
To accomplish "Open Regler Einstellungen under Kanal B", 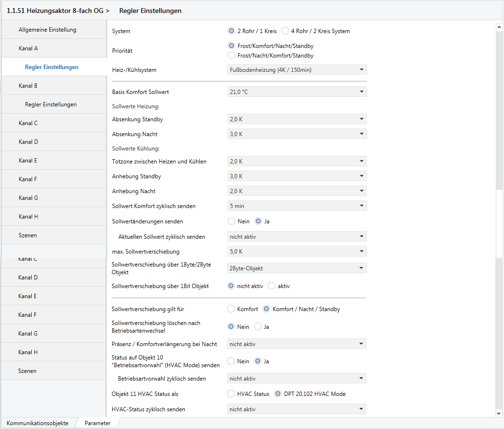I will tap(51, 104).
